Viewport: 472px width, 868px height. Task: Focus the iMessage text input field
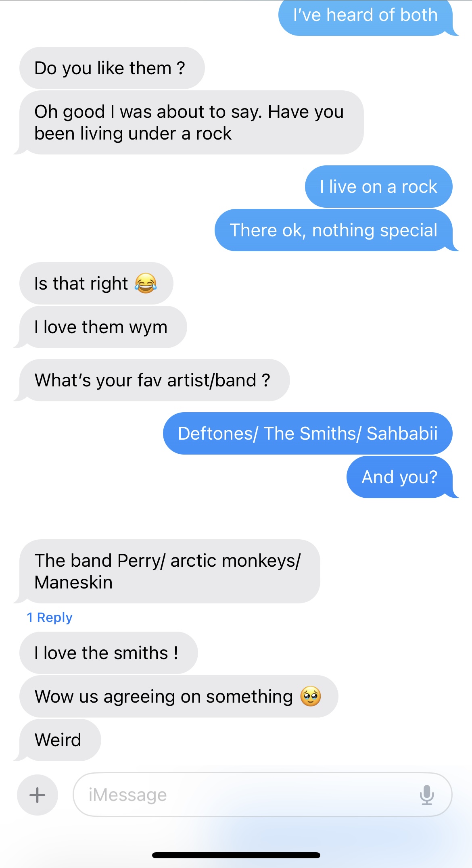point(262,795)
